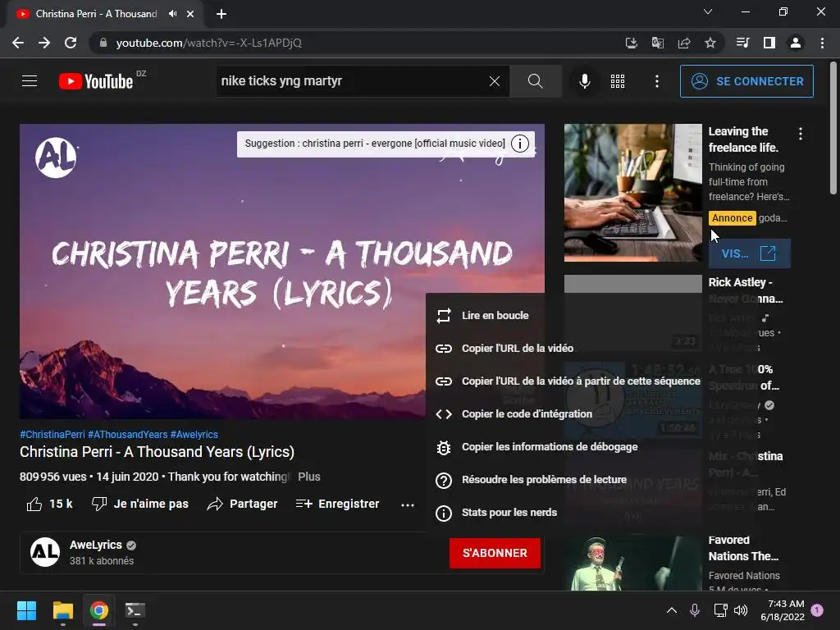
Task: Toggle the Chrome side panel
Action: coord(769,43)
